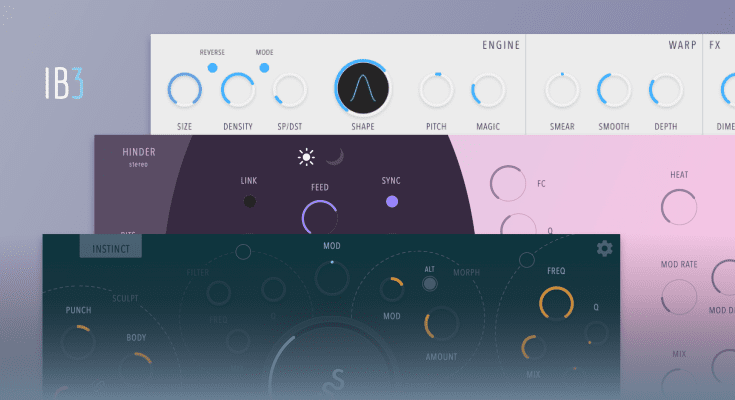Viewport: 735px width, 400px height.
Task: Click the DENSITY knob
Action: pos(238,91)
